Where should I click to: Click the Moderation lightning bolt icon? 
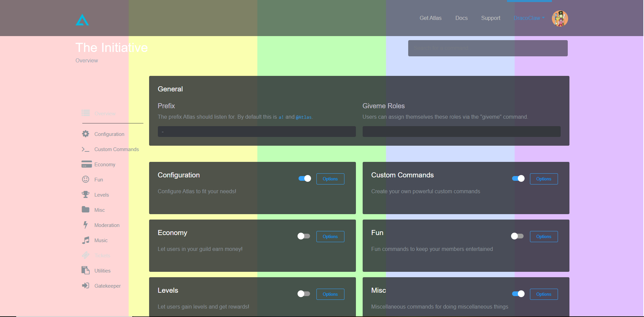tap(86, 225)
